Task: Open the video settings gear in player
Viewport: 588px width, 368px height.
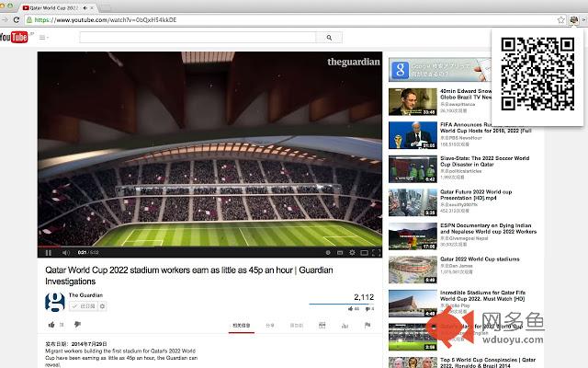Action: coord(352,253)
